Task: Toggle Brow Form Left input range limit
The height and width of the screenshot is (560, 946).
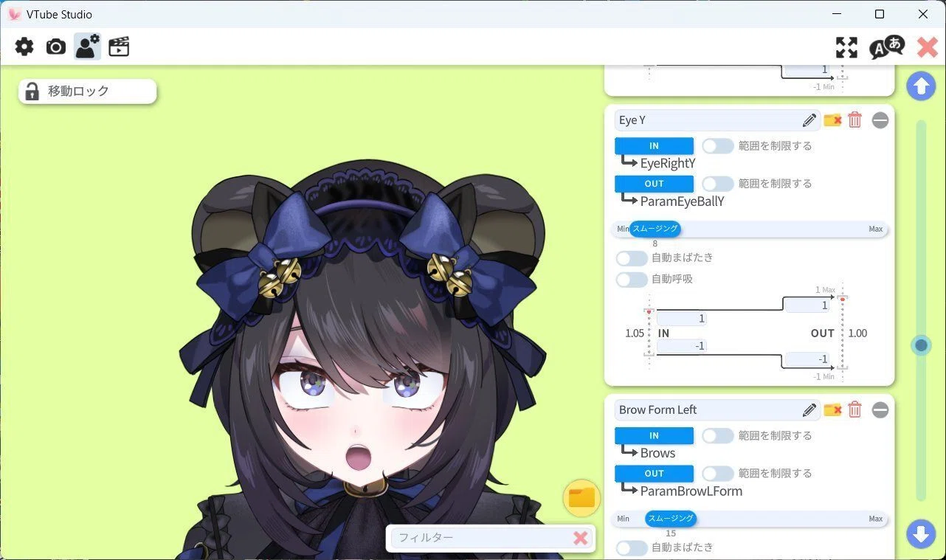Action: tap(717, 436)
